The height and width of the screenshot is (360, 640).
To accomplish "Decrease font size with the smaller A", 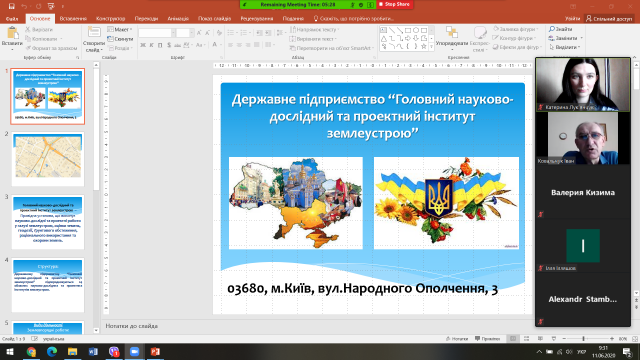I will (x=207, y=33).
